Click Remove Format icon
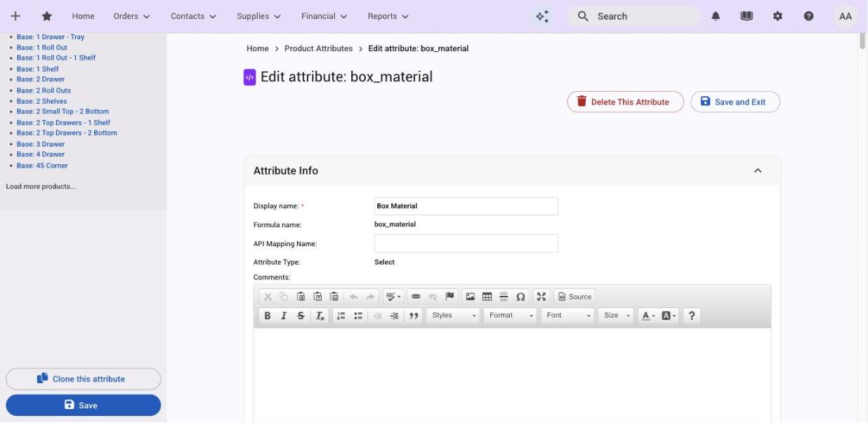The width and height of the screenshot is (868, 423). [x=320, y=316]
